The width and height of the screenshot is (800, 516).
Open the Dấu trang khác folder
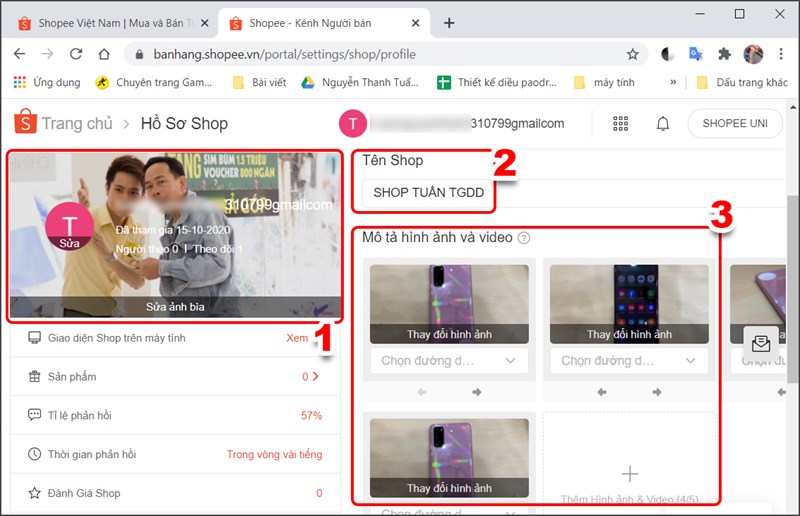tap(742, 82)
